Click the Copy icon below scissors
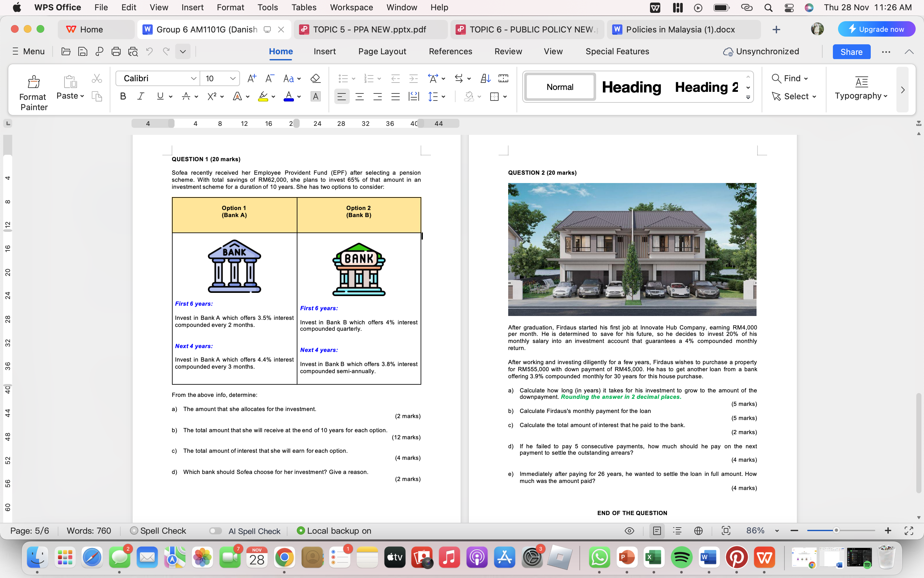 point(97,96)
